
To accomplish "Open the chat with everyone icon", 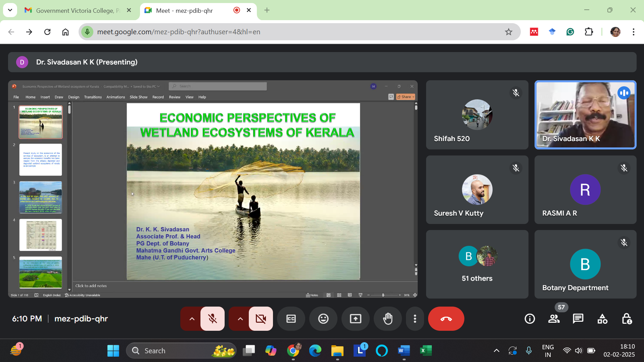I will tap(578, 319).
